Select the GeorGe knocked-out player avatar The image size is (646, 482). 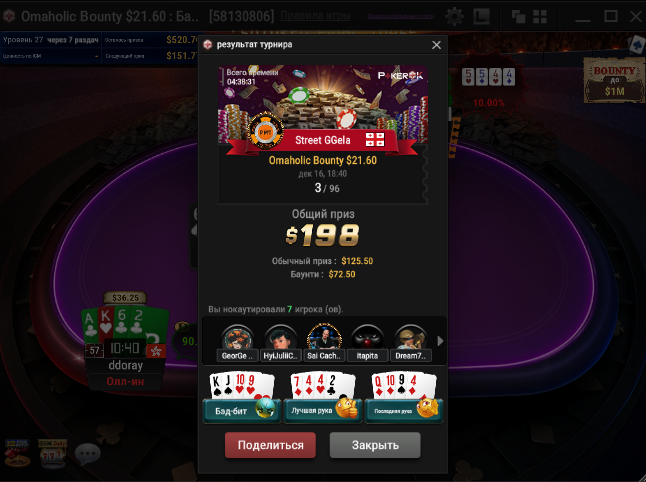tap(237, 343)
